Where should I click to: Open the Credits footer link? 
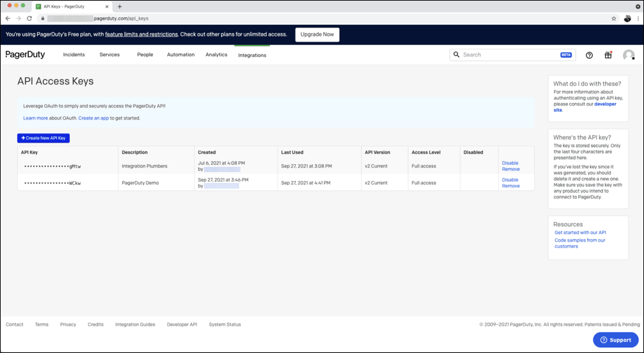click(x=95, y=324)
